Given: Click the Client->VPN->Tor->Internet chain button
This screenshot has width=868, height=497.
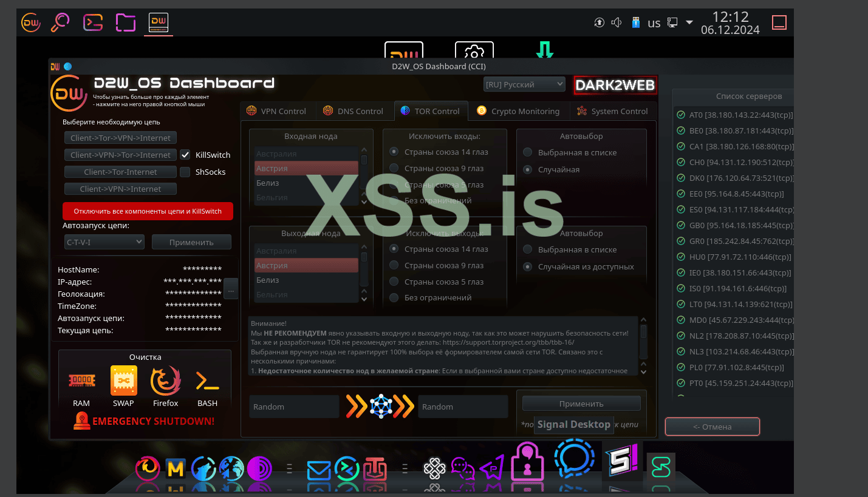Looking at the screenshot, I should 120,155.
